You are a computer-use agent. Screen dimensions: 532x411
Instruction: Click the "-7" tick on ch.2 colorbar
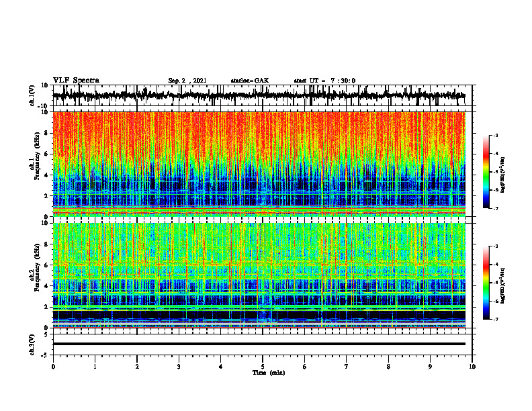click(496, 319)
